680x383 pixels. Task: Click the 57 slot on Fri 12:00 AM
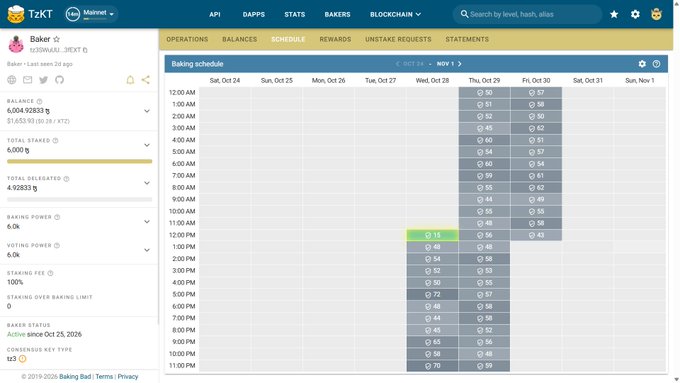pyautogui.click(x=536, y=92)
